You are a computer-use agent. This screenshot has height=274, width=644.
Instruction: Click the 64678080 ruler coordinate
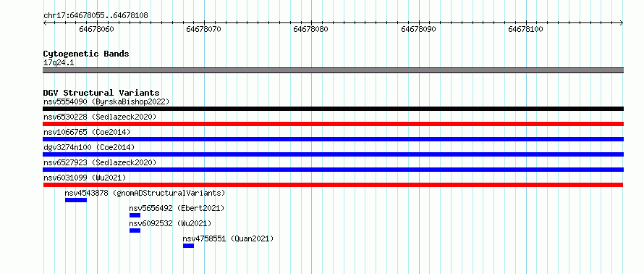(311, 29)
